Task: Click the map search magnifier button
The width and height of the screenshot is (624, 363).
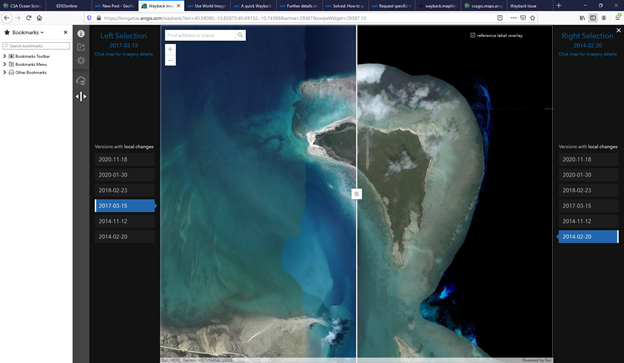Action: (x=240, y=35)
